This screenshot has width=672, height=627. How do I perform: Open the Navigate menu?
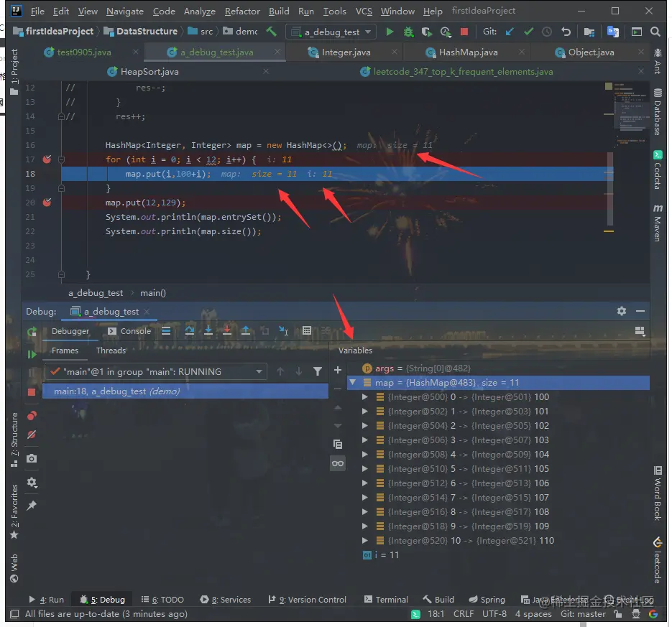tap(125, 11)
